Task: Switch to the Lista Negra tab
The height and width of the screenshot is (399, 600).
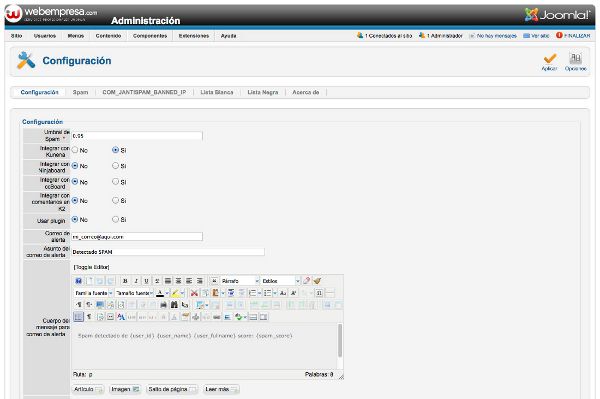Action: (x=263, y=92)
